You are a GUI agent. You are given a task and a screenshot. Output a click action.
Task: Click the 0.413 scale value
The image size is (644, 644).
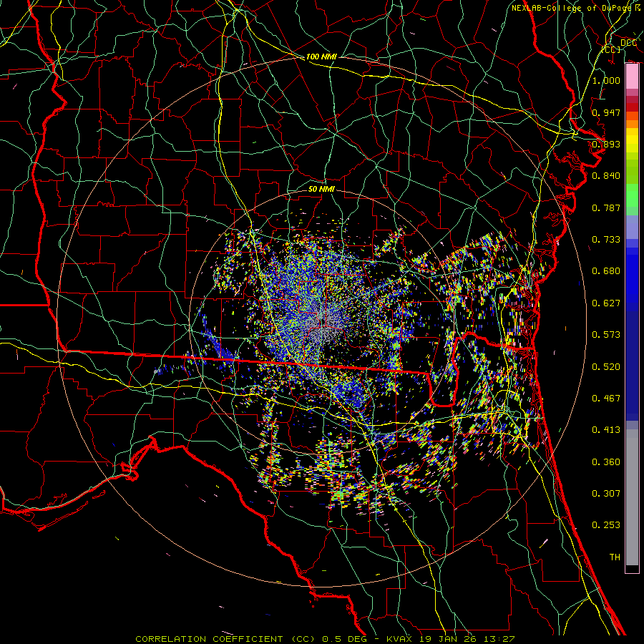coord(606,430)
